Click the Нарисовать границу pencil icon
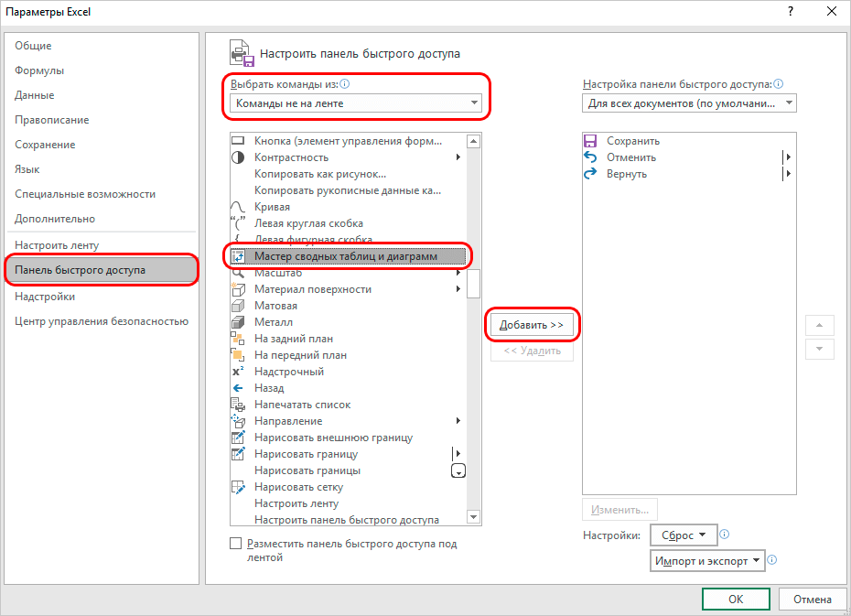The width and height of the screenshot is (851, 616). click(238, 454)
